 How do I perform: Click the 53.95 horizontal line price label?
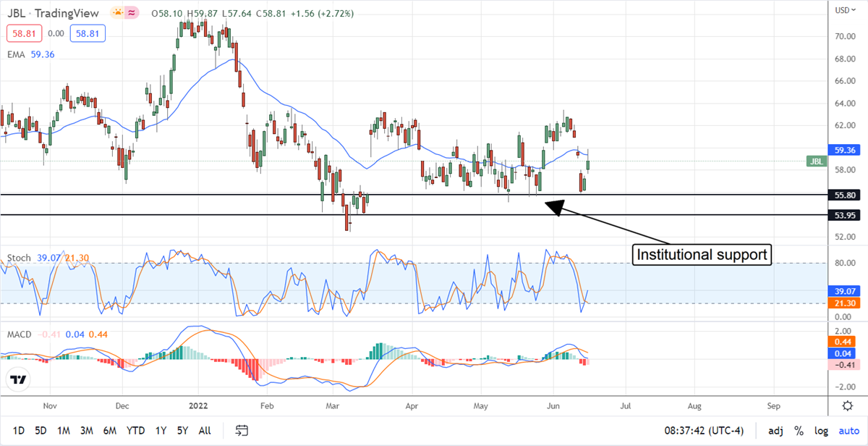844,215
